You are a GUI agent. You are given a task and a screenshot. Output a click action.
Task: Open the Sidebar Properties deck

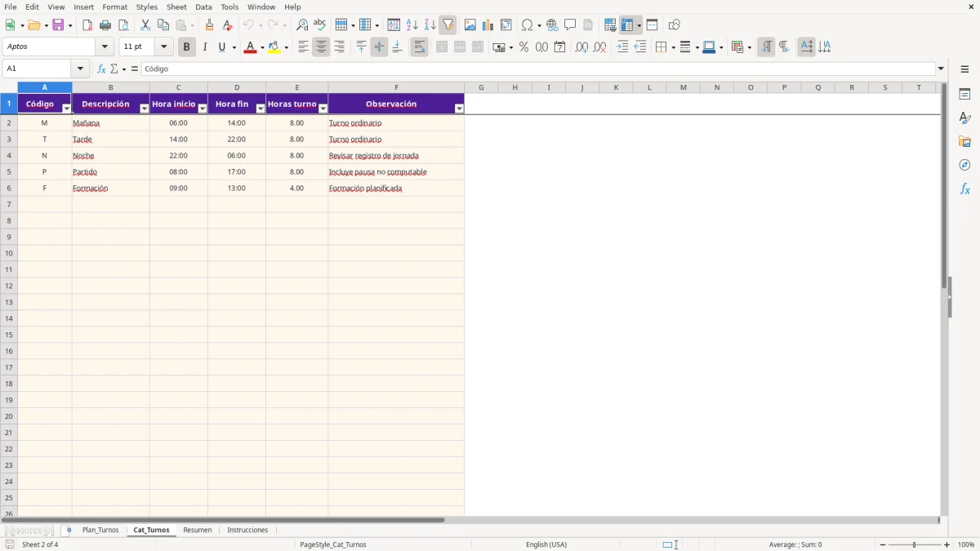click(964, 94)
